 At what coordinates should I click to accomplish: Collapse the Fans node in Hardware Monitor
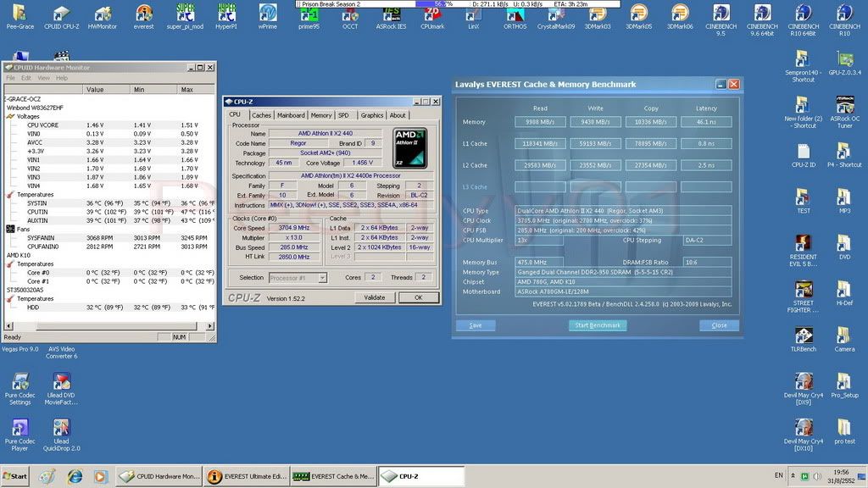(10, 229)
